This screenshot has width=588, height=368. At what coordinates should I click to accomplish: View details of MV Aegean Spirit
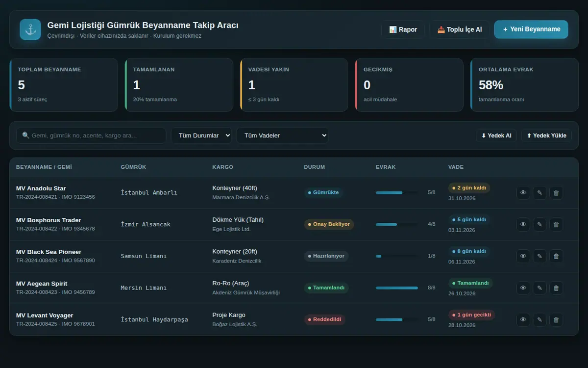click(x=523, y=288)
